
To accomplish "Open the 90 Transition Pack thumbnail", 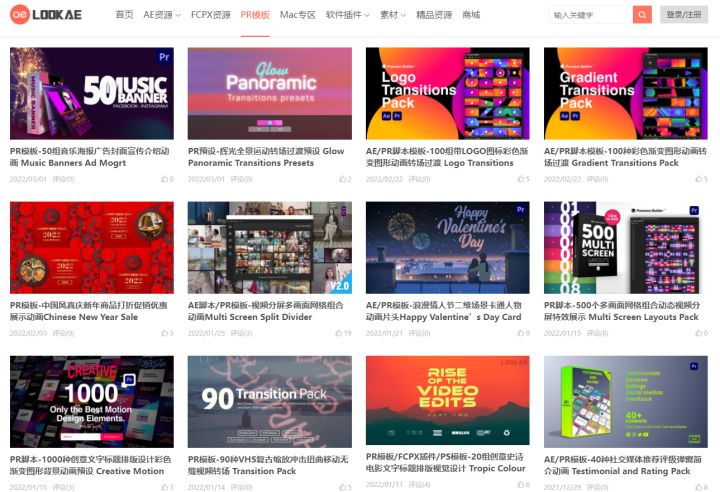I will click(270, 402).
